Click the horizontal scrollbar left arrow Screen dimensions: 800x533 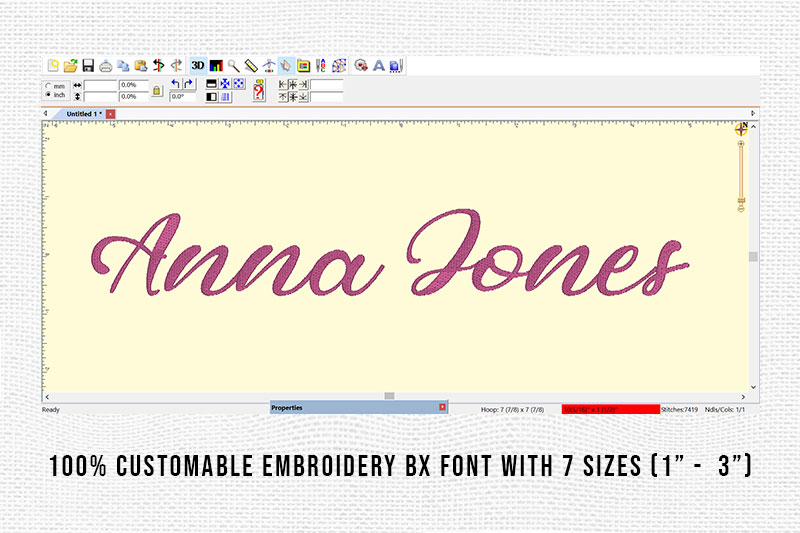coord(47,397)
